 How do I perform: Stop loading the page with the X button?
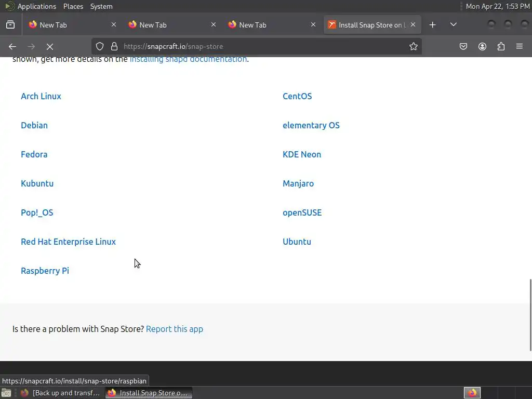coord(50,46)
